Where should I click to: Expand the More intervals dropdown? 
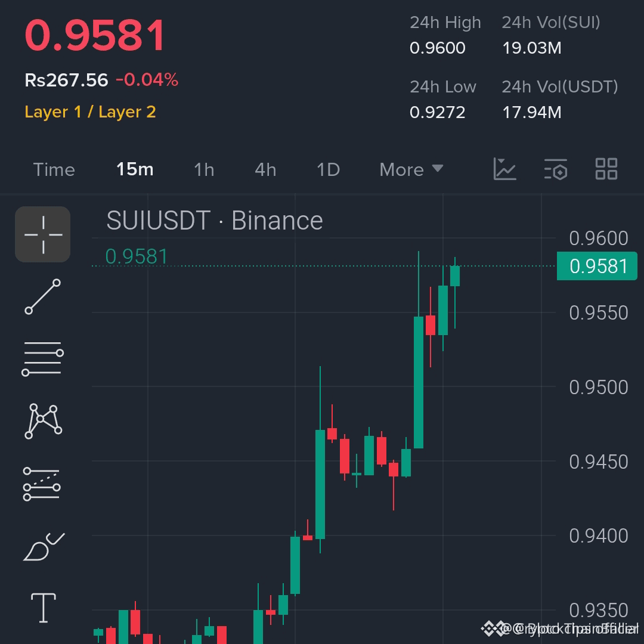[411, 169]
